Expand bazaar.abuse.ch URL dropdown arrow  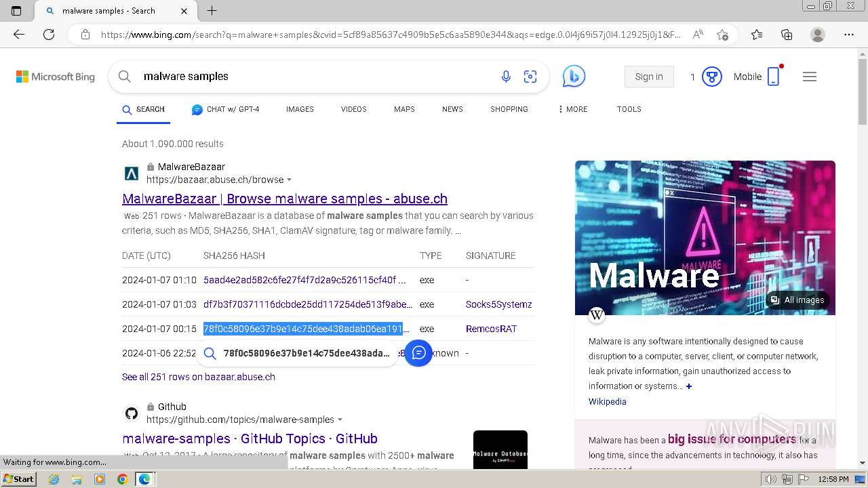[x=290, y=180]
